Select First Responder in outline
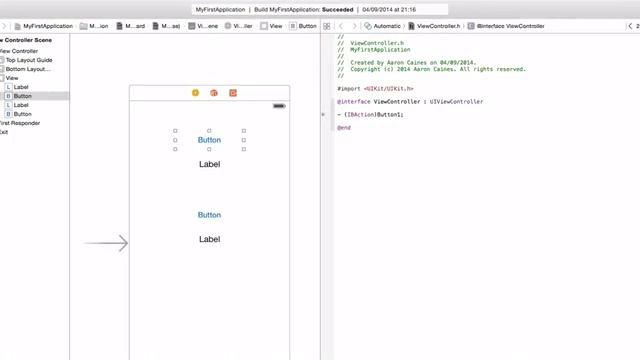The width and height of the screenshot is (640, 360). click(x=20, y=123)
